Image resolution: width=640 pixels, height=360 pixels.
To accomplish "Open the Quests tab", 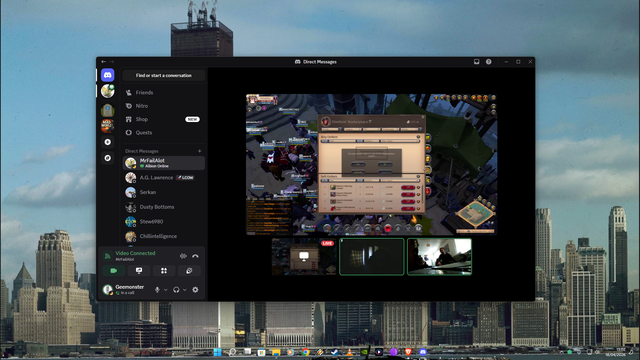I will coord(164,133).
